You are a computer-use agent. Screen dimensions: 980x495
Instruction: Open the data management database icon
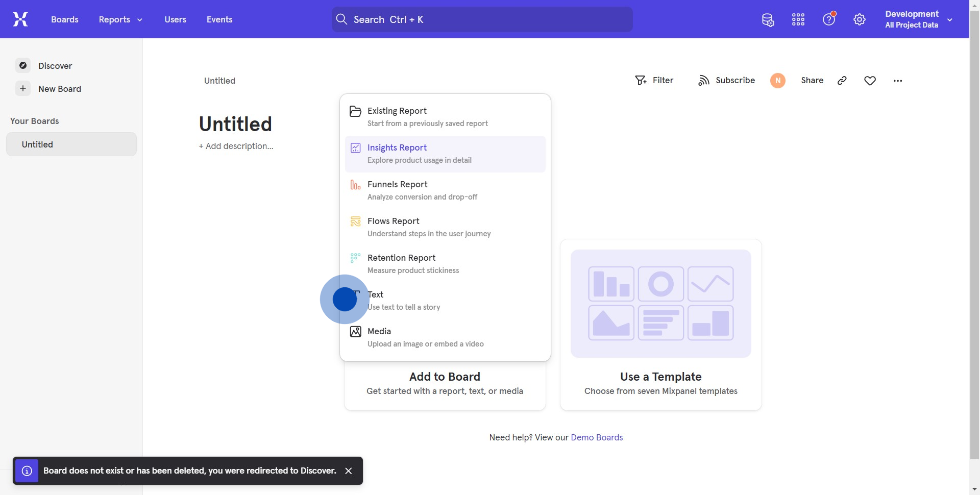click(768, 20)
